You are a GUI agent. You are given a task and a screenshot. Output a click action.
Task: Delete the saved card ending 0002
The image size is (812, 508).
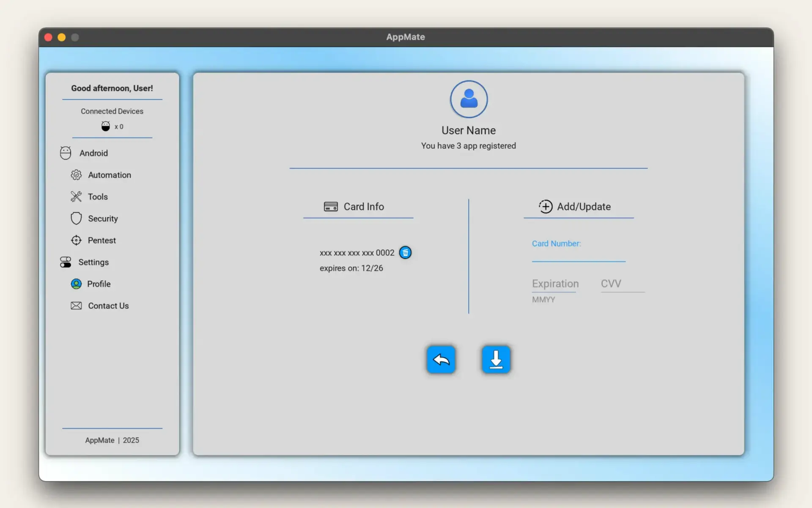pyautogui.click(x=406, y=252)
